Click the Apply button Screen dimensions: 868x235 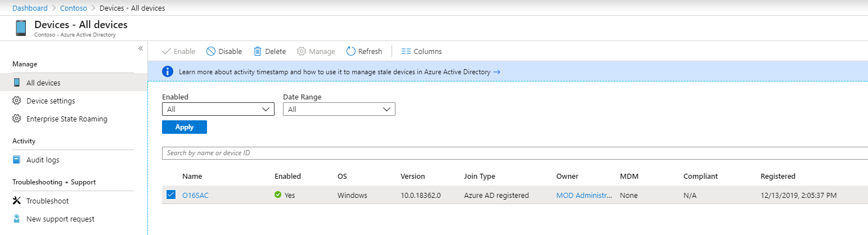click(184, 127)
